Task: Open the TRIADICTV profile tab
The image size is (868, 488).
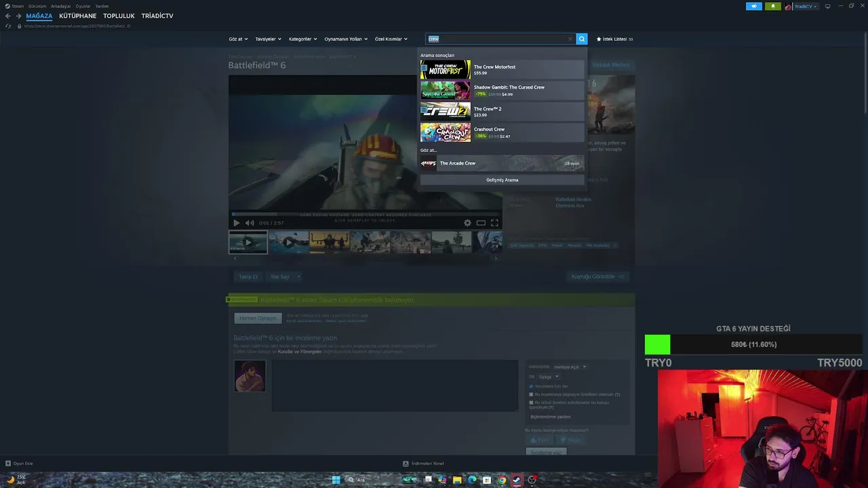Action: pyautogui.click(x=157, y=16)
